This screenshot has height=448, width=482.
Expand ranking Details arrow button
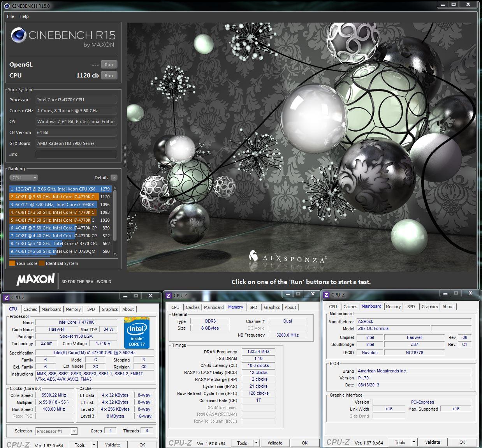click(114, 178)
